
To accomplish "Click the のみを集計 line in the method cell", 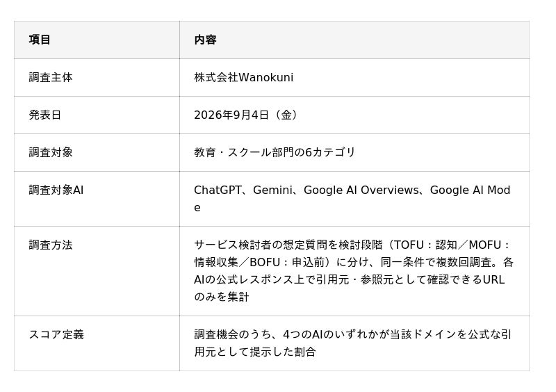I will [222, 297].
